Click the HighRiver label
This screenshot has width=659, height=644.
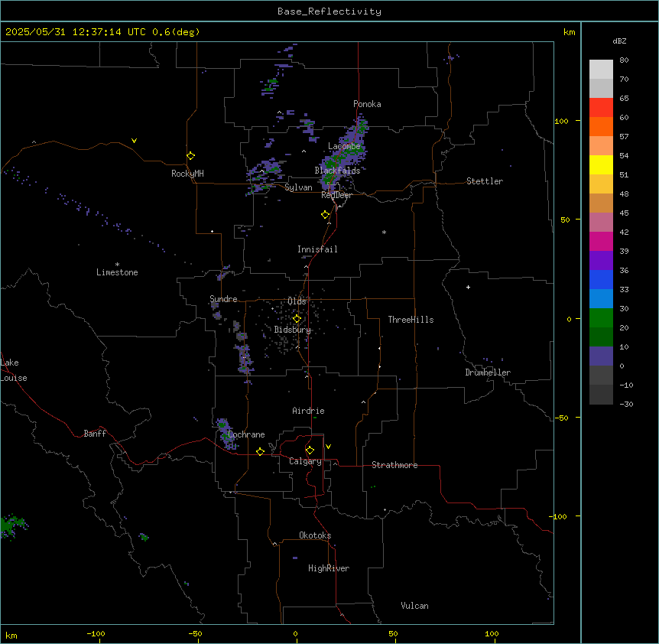point(329,568)
